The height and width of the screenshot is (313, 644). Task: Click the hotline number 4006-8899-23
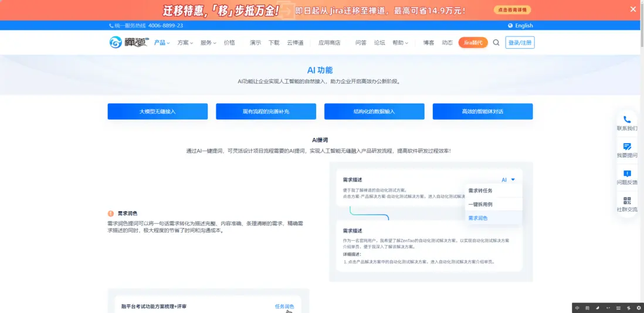[165, 25]
